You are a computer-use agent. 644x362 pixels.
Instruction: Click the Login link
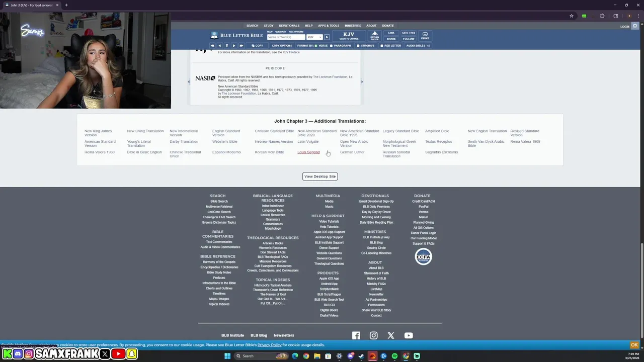[625, 27]
